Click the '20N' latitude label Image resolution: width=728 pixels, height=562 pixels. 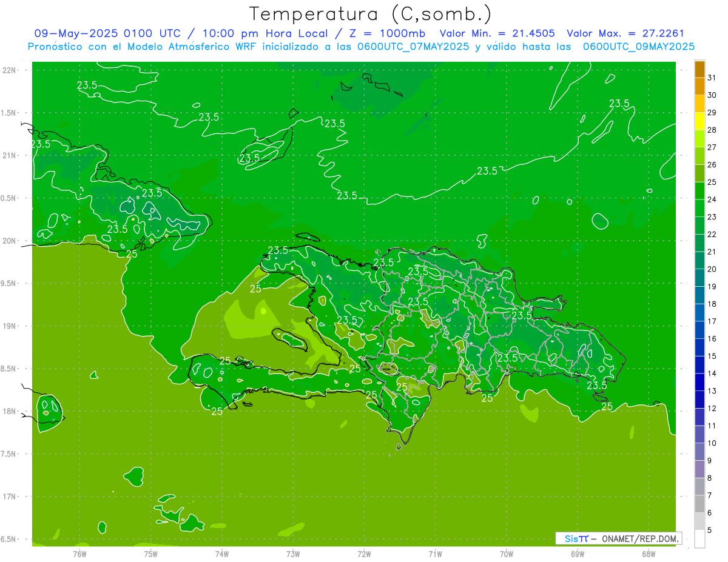pos(9,241)
